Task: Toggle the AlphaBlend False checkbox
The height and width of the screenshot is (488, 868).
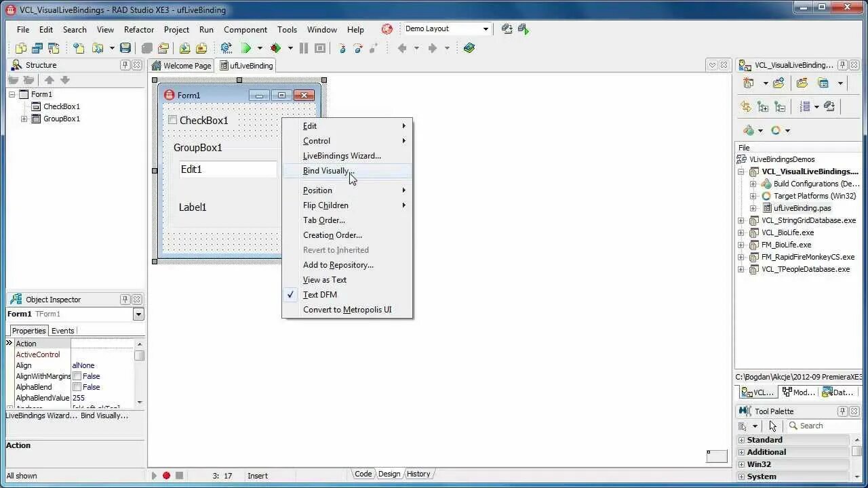Action: pos(77,387)
